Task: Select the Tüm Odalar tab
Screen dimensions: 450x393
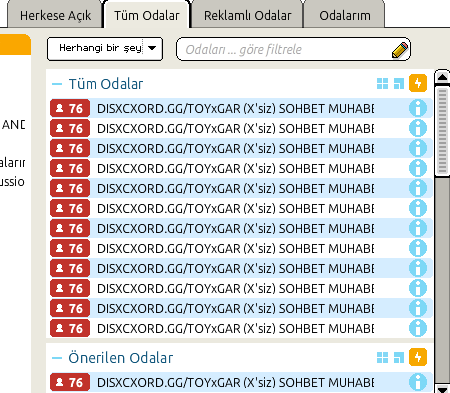Action: pos(147,15)
